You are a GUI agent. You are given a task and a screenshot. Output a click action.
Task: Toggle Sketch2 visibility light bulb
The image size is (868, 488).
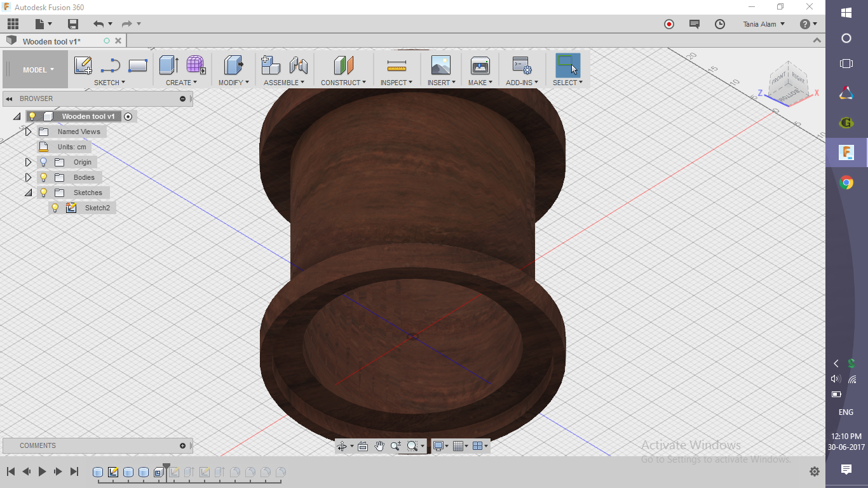55,208
